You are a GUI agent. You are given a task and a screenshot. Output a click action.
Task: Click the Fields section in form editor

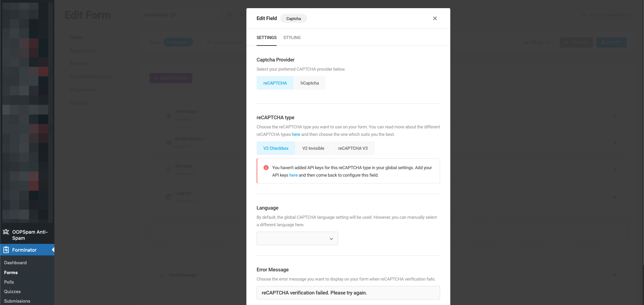tap(76, 37)
